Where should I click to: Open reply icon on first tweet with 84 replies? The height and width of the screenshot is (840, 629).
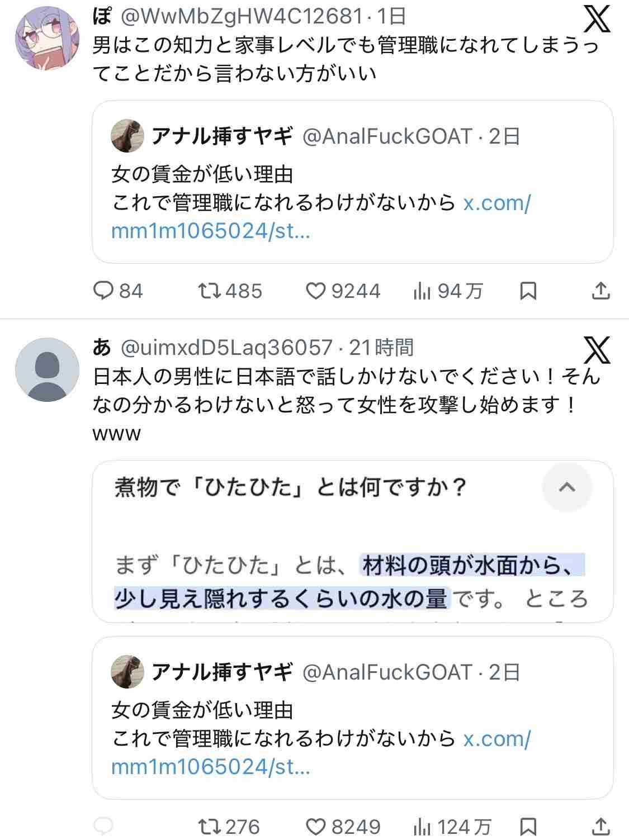click(103, 291)
